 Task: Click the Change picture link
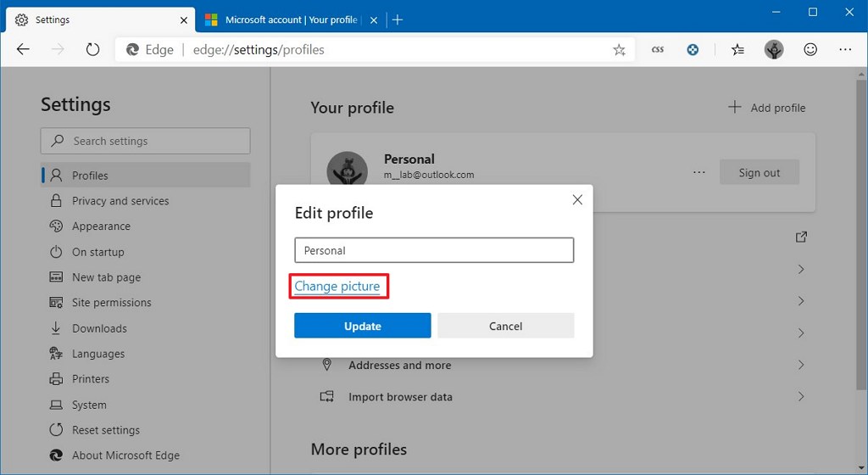coord(337,286)
